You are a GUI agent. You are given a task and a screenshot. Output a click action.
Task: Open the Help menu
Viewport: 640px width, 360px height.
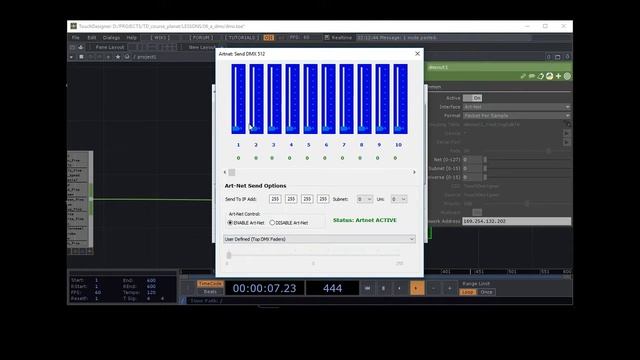[131, 38]
